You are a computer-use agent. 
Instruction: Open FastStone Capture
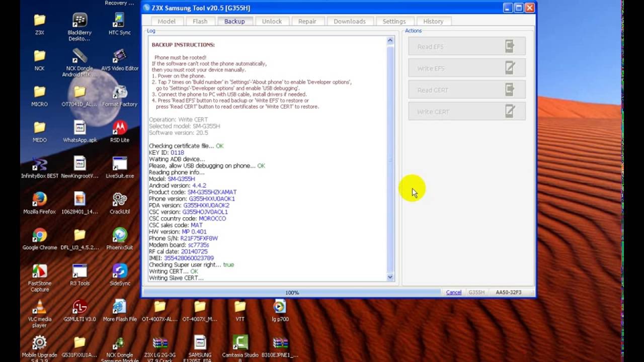pos(39,278)
